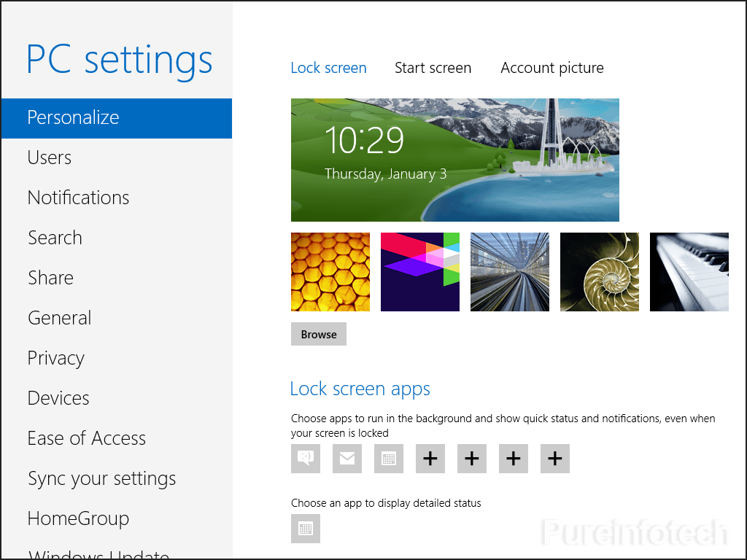
Task: Add an app in the second empty plus slot
Action: pyautogui.click(x=471, y=459)
